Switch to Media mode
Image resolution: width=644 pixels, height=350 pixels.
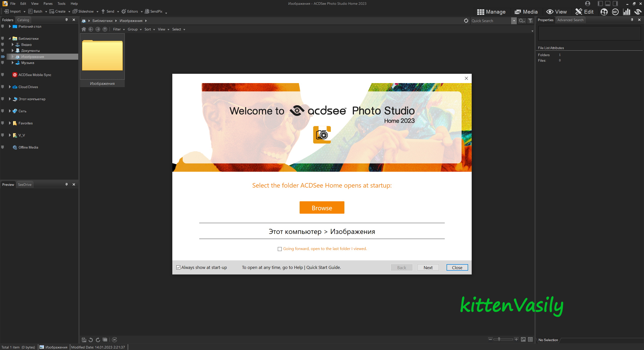pyautogui.click(x=526, y=12)
